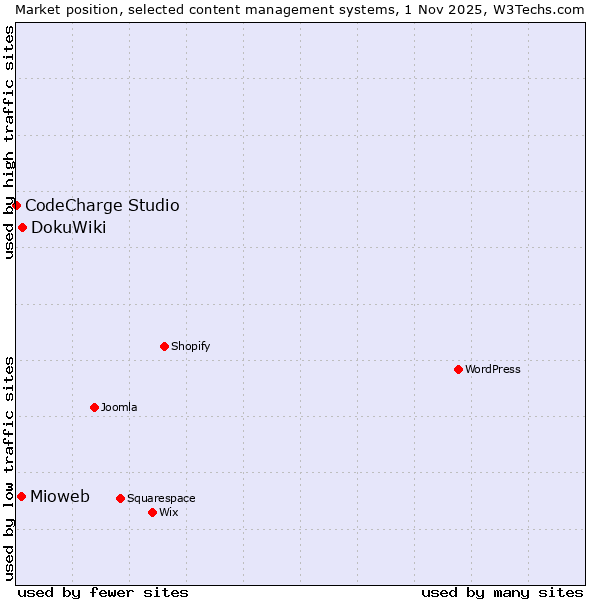Click the Squarespace text label
The height and width of the screenshot is (600, 600).
click(161, 498)
